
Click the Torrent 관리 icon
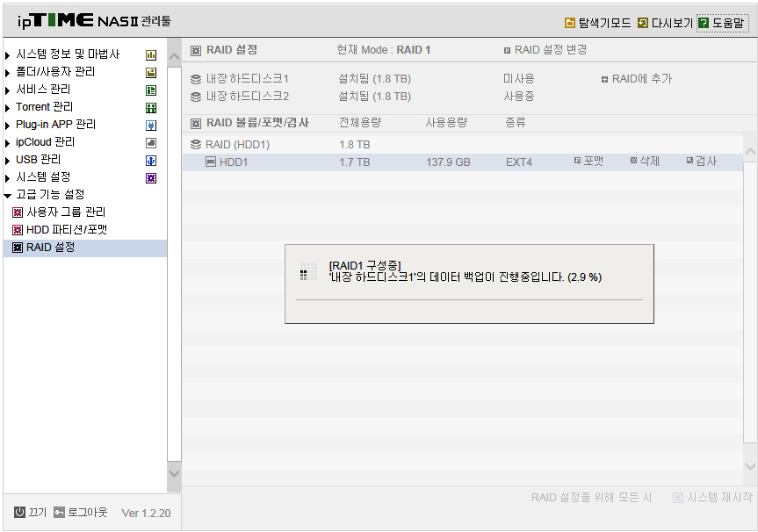pos(151,108)
